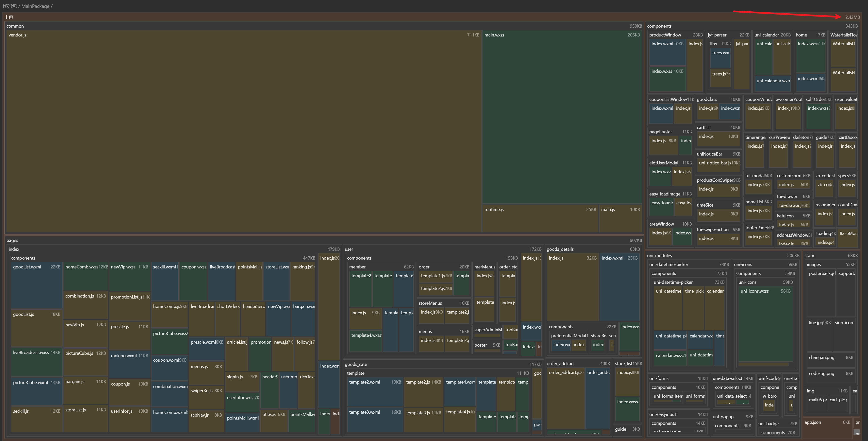Screen dimensions: 868x441
Task: Select the seckill.js 12KB block
Action: pos(36,419)
